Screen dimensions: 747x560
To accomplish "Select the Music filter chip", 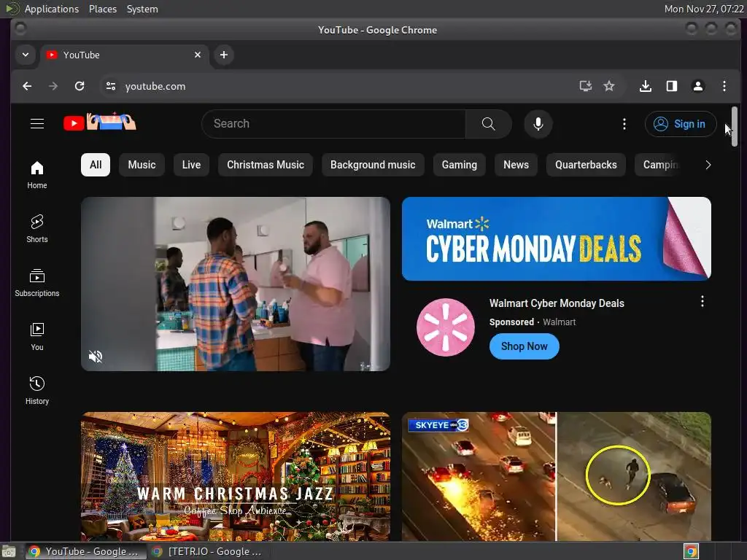I will pyautogui.click(x=142, y=165).
